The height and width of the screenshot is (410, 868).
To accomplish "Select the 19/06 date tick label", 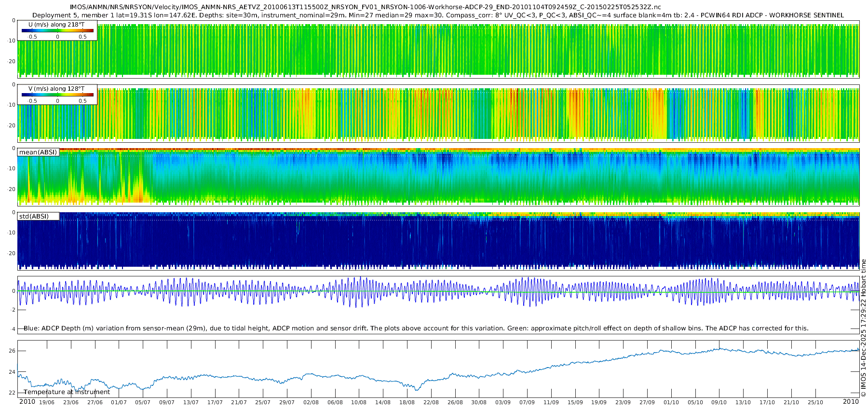I will tap(47, 403).
